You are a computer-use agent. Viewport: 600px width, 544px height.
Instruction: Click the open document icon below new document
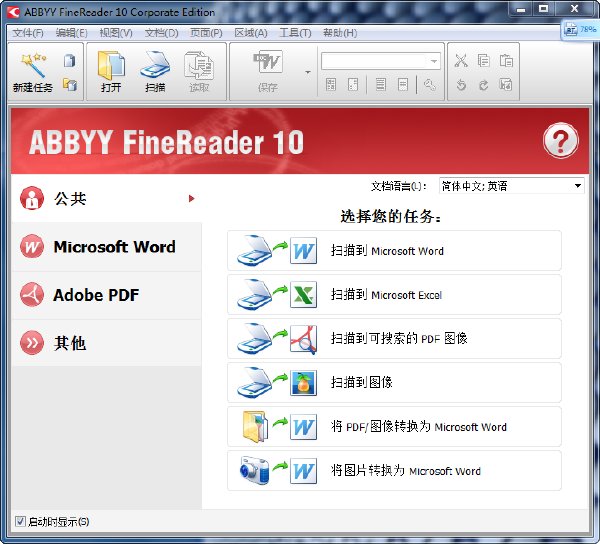69,84
